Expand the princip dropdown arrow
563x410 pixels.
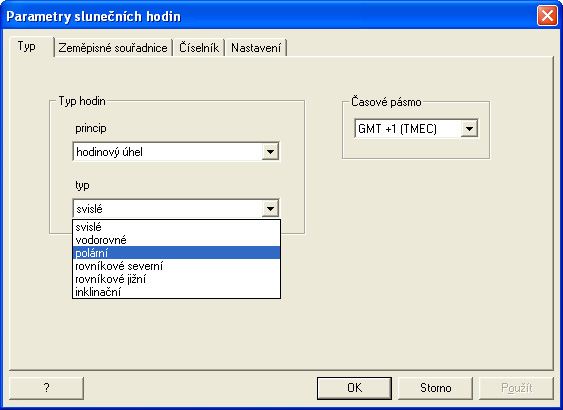pyautogui.click(x=270, y=152)
